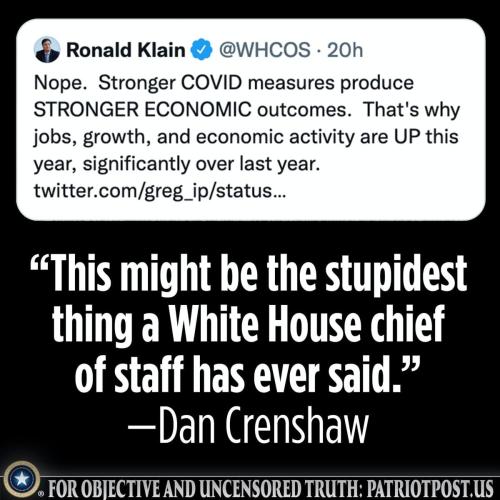Click the blue verified checkmark badge
This screenshot has height=500, width=500.
[201, 50]
